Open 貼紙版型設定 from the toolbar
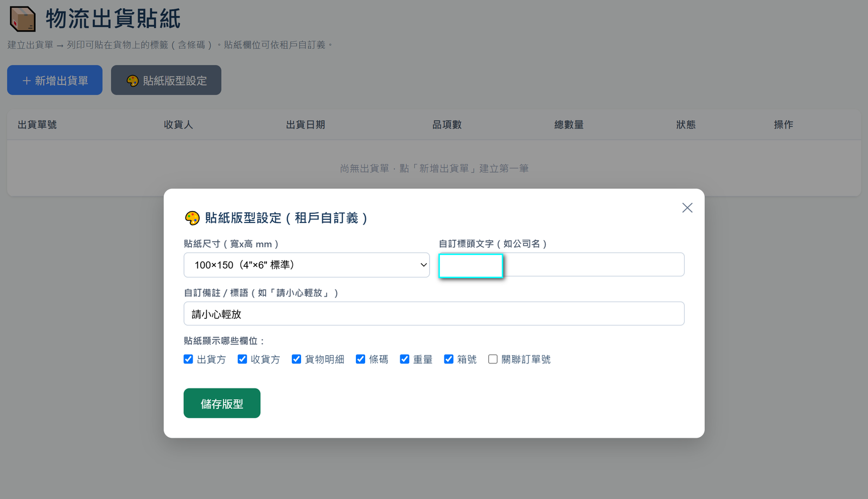 pos(166,80)
